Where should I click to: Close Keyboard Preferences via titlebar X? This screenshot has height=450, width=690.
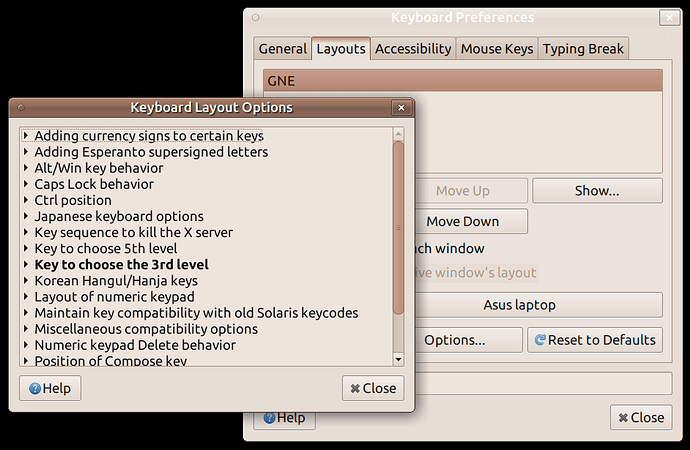point(669,18)
